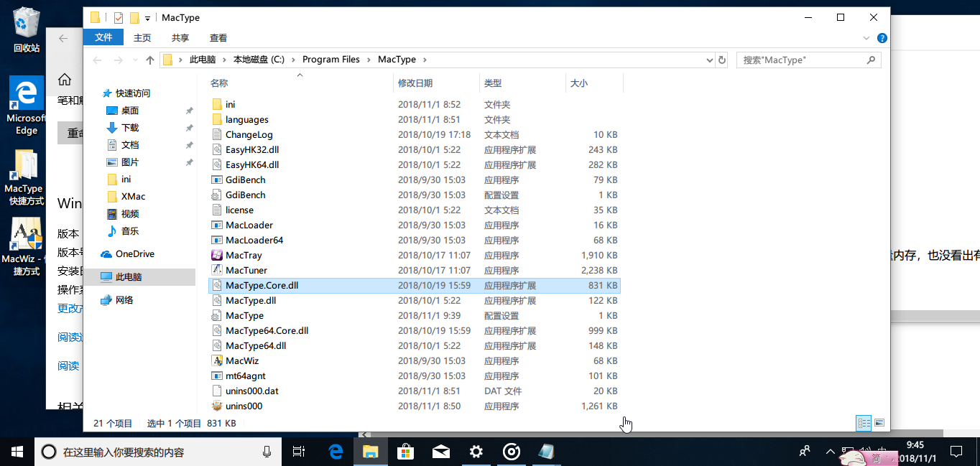Open the ini folder icon in file list
This screenshot has height=466, width=980.
(x=217, y=105)
